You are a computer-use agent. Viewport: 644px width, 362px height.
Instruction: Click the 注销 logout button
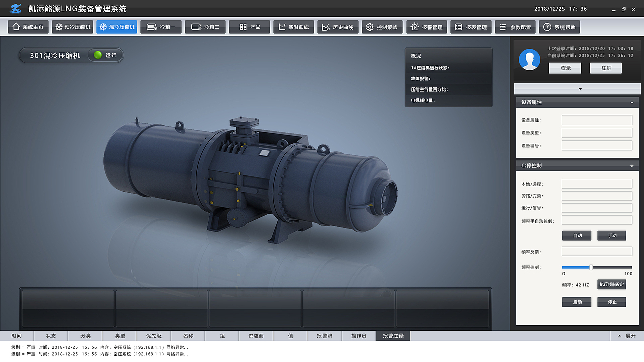click(x=606, y=68)
